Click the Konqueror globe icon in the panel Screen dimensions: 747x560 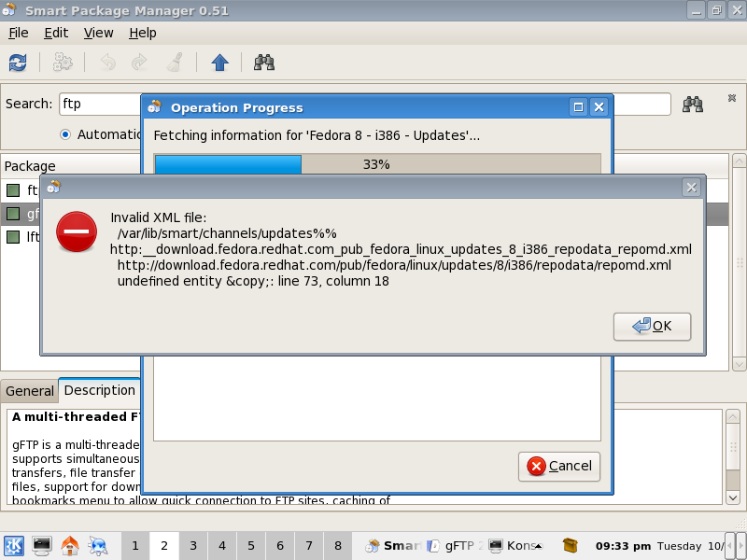point(98,546)
